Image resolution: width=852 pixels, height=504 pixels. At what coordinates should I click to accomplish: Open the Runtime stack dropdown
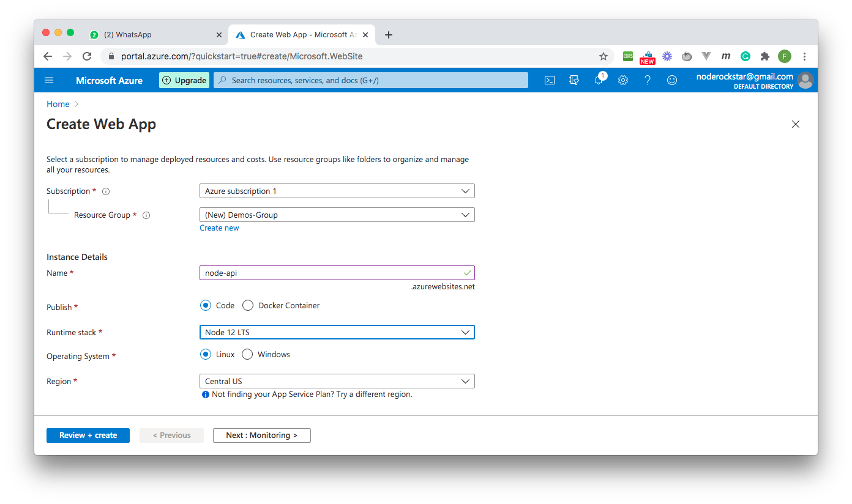pyautogui.click(x=337, y=332)
